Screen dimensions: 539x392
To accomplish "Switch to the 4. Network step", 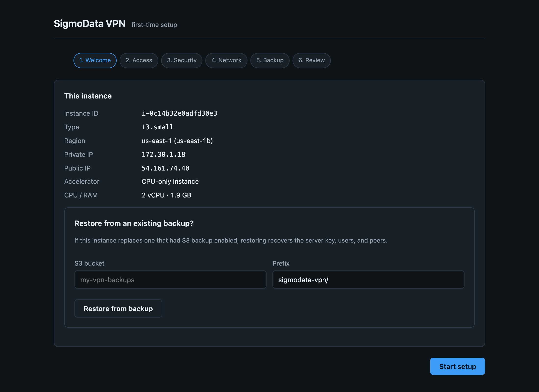I will 226,61.
